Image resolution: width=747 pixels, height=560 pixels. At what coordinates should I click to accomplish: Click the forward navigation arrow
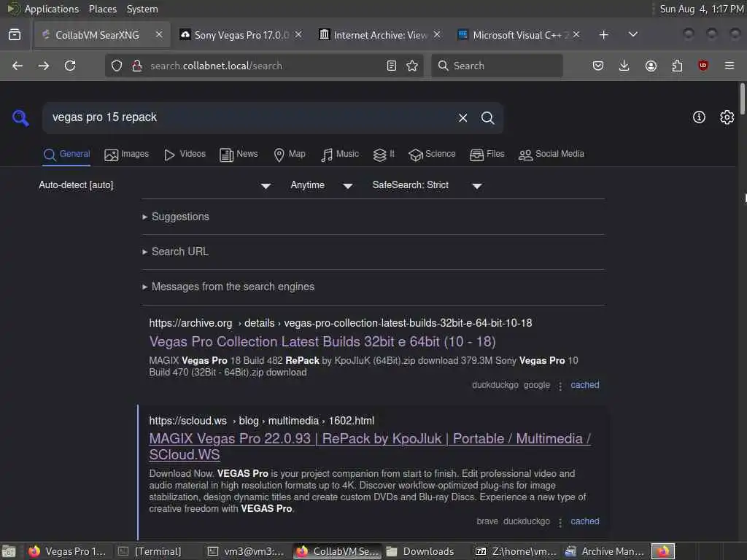click(43, 66)
